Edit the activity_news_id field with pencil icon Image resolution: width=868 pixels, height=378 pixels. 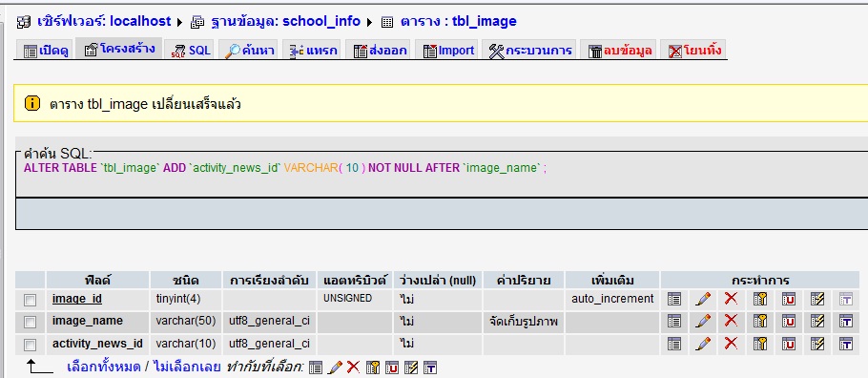pos(702,345)
